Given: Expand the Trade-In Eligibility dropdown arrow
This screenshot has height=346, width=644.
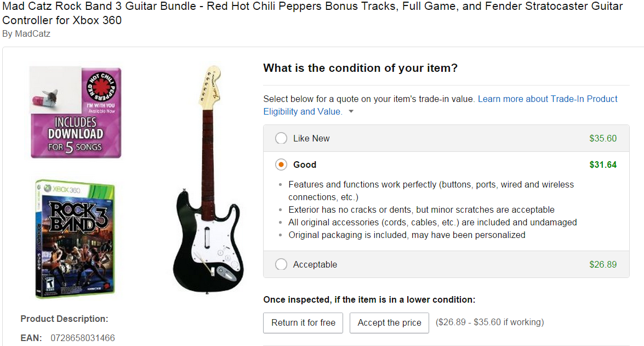Looking at the screenshot, I should [x=351, y=111].
